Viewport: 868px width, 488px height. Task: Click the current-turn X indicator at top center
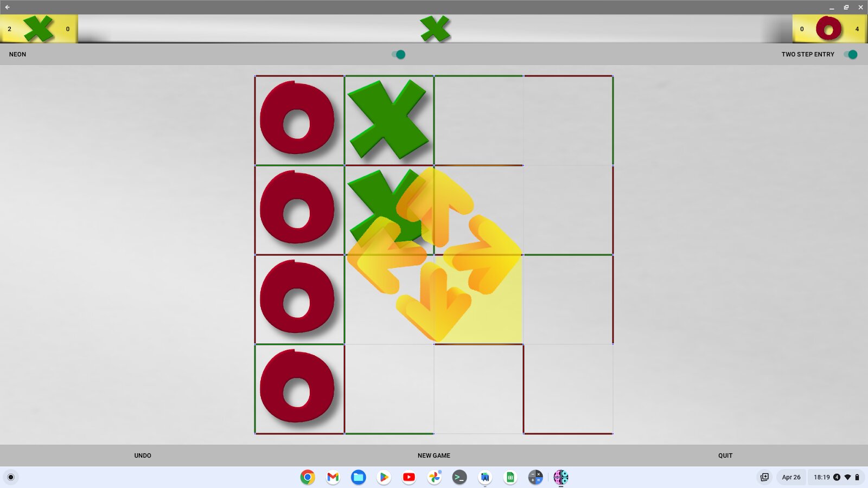435,29
